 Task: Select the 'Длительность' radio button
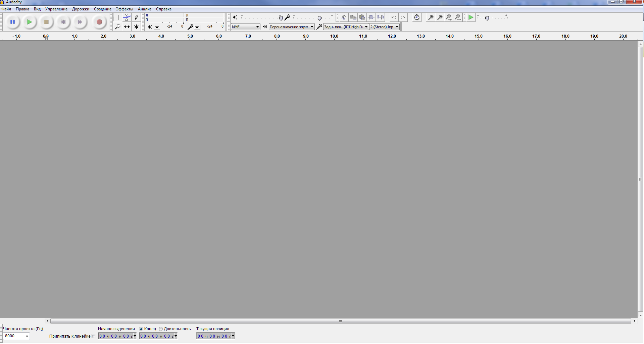point(161,329)
